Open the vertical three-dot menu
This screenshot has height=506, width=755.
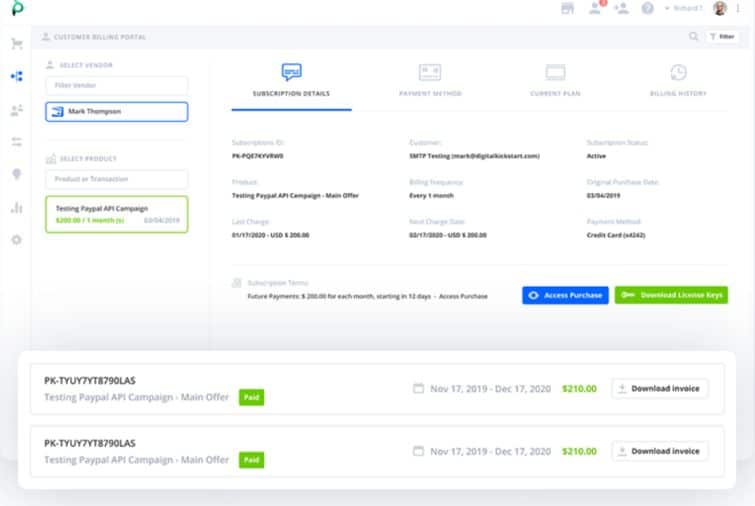[738, 8]
